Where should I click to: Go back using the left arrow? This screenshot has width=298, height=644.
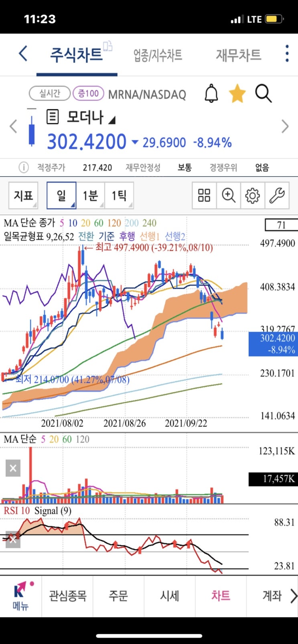[x=23, y=53]
